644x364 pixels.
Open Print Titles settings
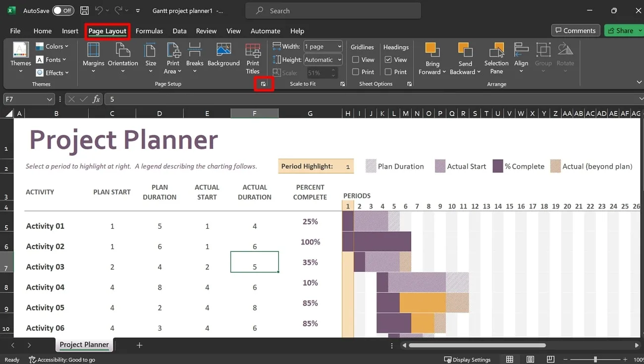pyautogui.click(x=253, y=57)
